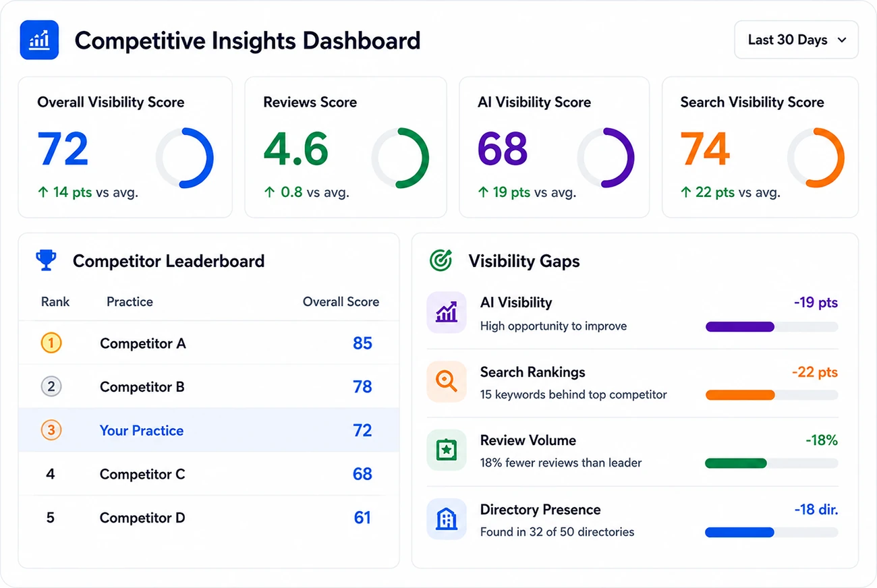877x588 pixels.
Task: Click the silver rank 2 medal badge
Action: click(x=51, y=386)
